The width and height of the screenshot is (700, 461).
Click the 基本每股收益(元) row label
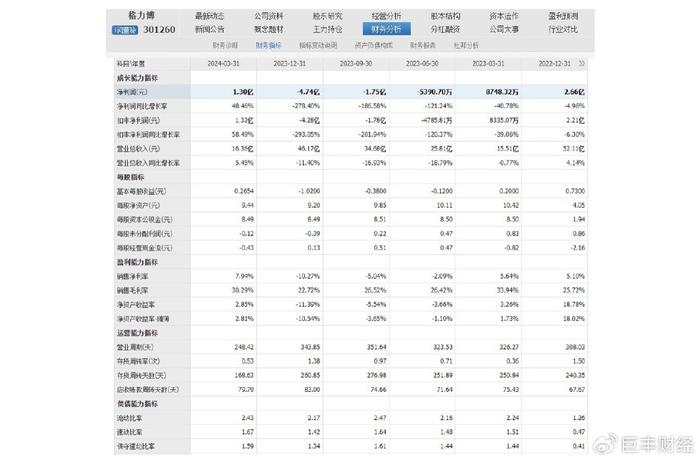(x=142, y=191)
